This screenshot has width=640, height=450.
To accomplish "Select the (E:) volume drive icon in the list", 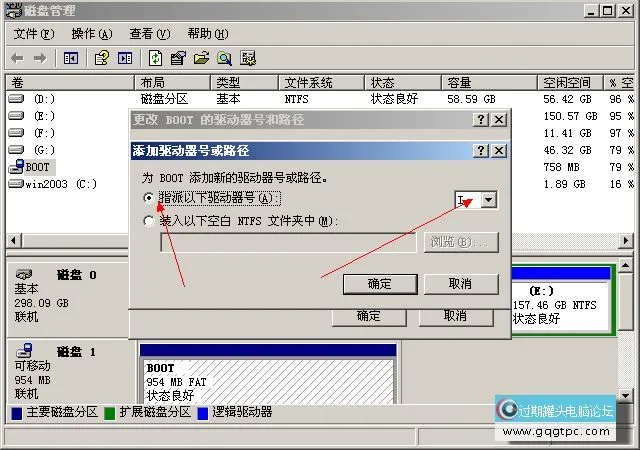I will 16,116.
